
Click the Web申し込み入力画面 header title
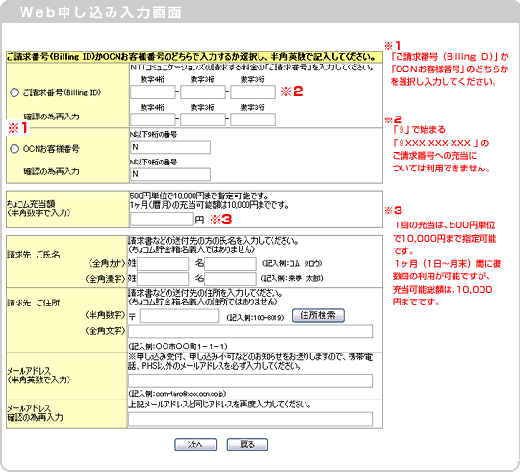(101, 13)
